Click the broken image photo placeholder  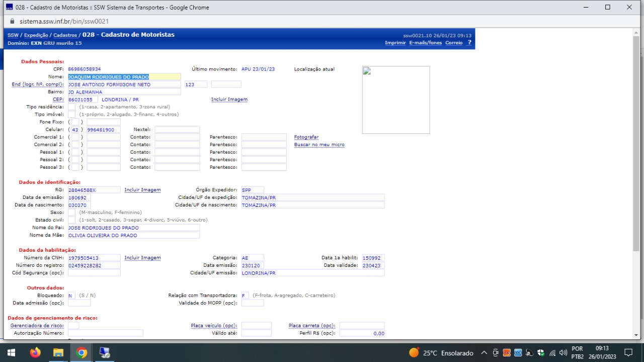[396, 100]
